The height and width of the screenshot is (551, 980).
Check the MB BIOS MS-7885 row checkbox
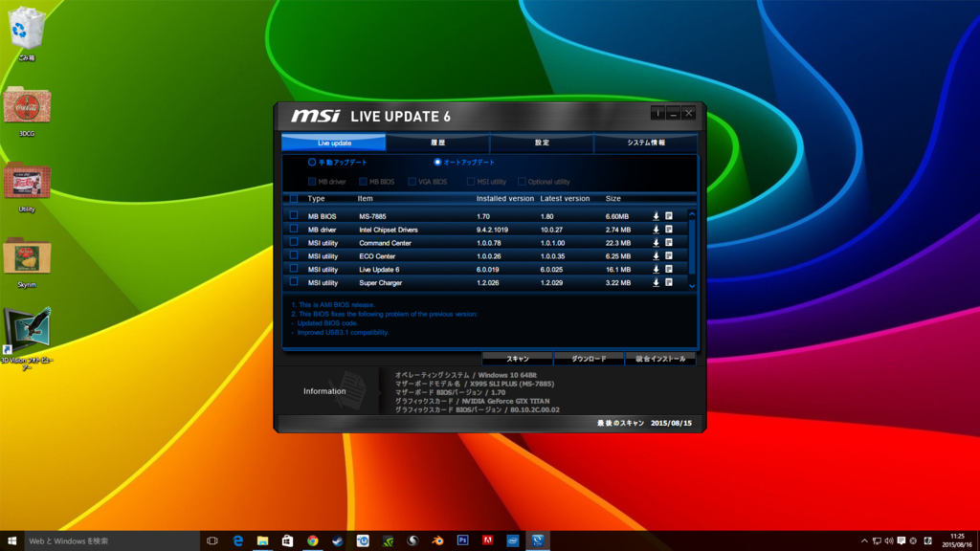tap(294, 215)
